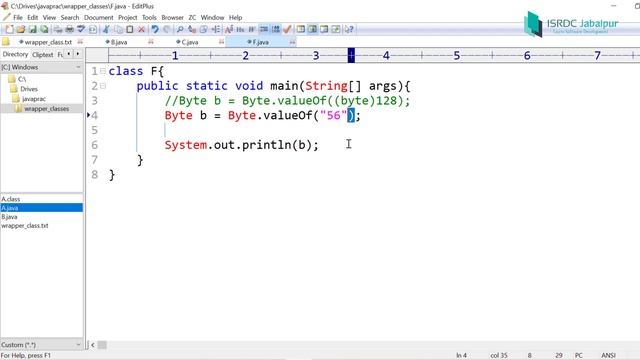The width and height of the screenshot is (640, 360).
Task: Click the Paste clipboard icon
Action: click(x=129, y=29)
